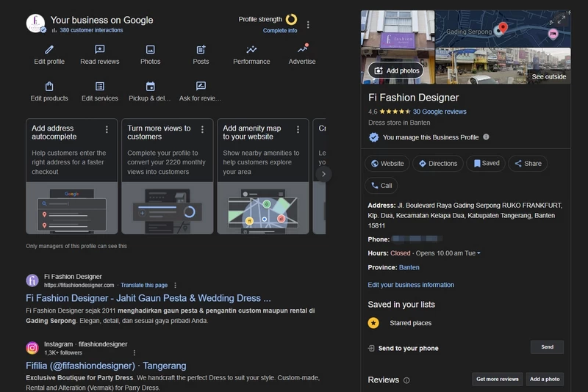Click Edit your business information link
Viewport: 588px width, 392px height.
click(411, 285)
